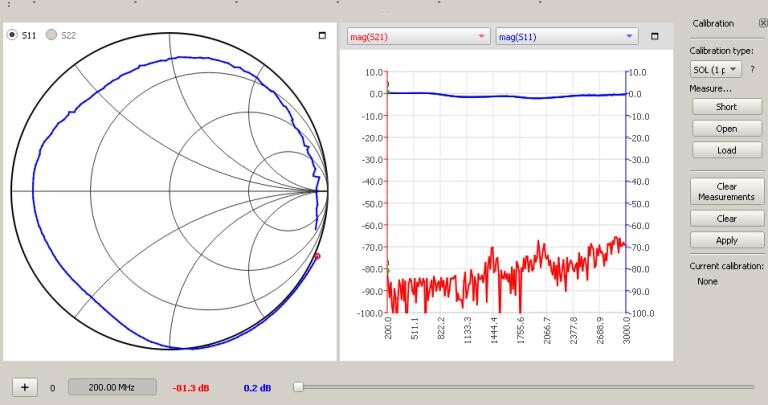Viewport: 768px width, 405px height.
Task: Select the S11 radio button
Action: tap(12, 35)
